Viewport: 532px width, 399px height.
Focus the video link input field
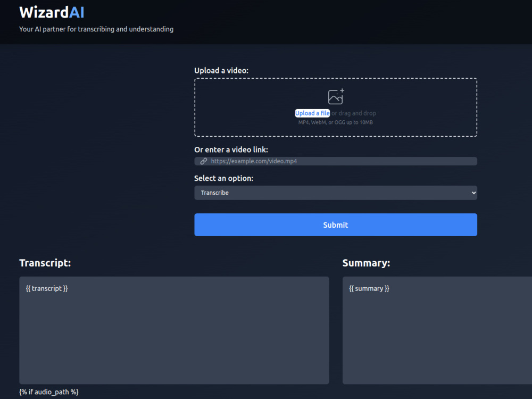pos(336,161)
